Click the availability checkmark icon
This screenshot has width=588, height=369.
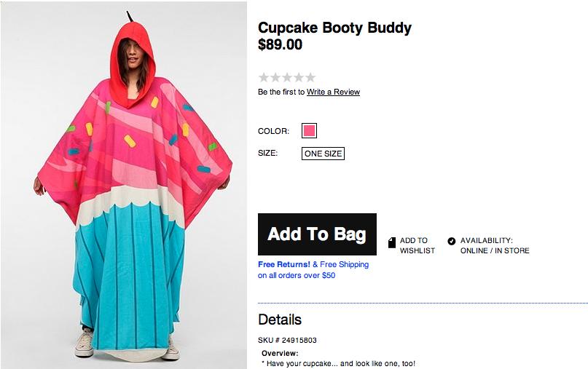(x=451, y=241)
